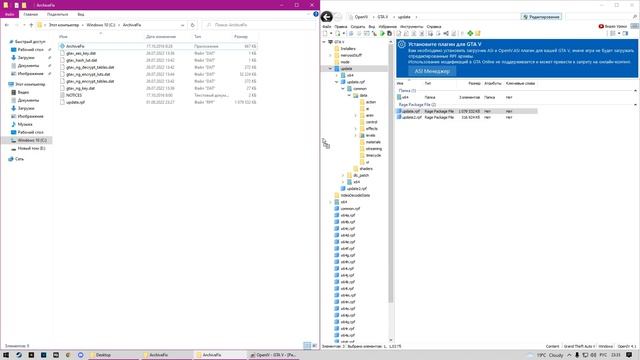
Task: Open the OpenIV search magnifier
Action: pos(635,17)
